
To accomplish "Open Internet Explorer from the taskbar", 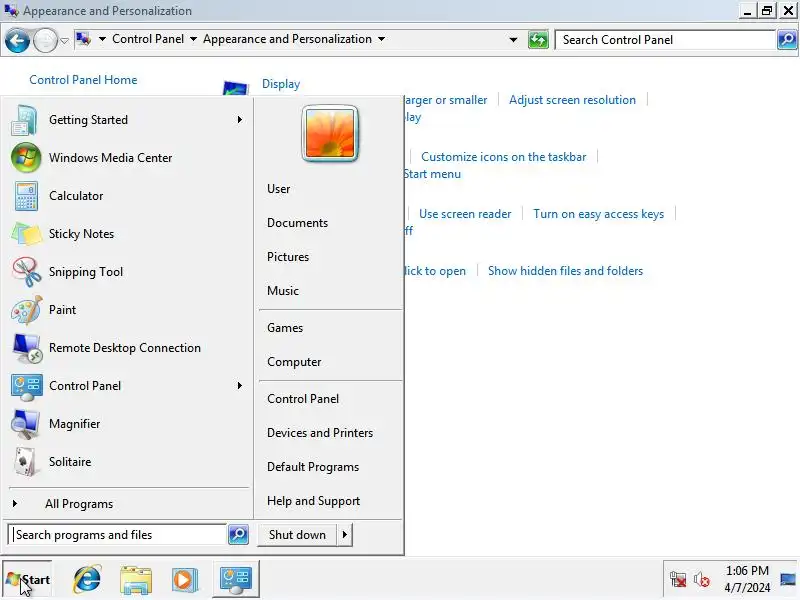I will (x=87, y=579).
